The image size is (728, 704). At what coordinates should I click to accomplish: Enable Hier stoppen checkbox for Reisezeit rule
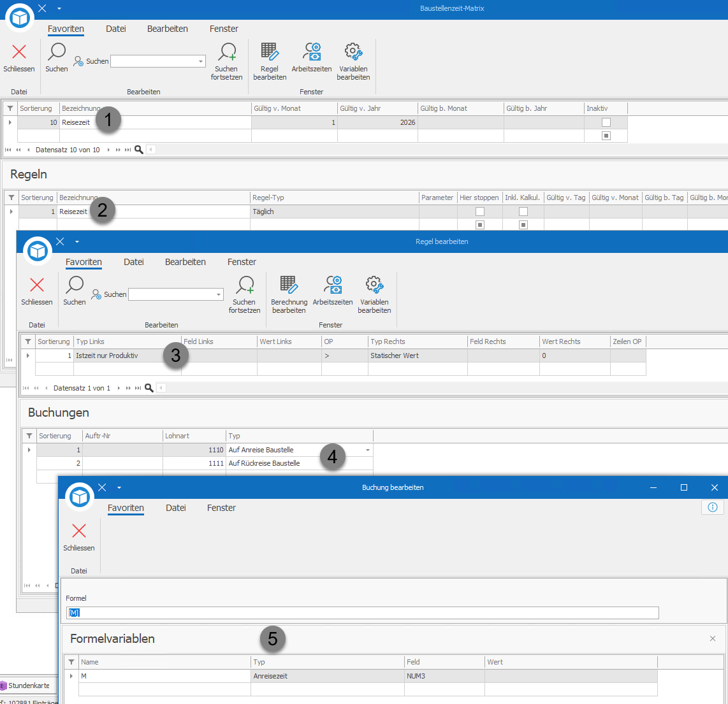[x=480, y=212]
